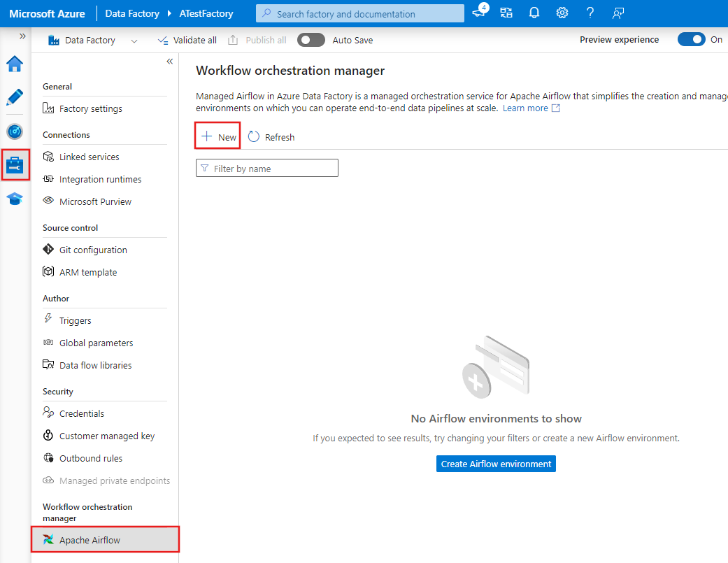
Task: Click the No Airflow environments to show text
Action: click(x=496, y=419)
